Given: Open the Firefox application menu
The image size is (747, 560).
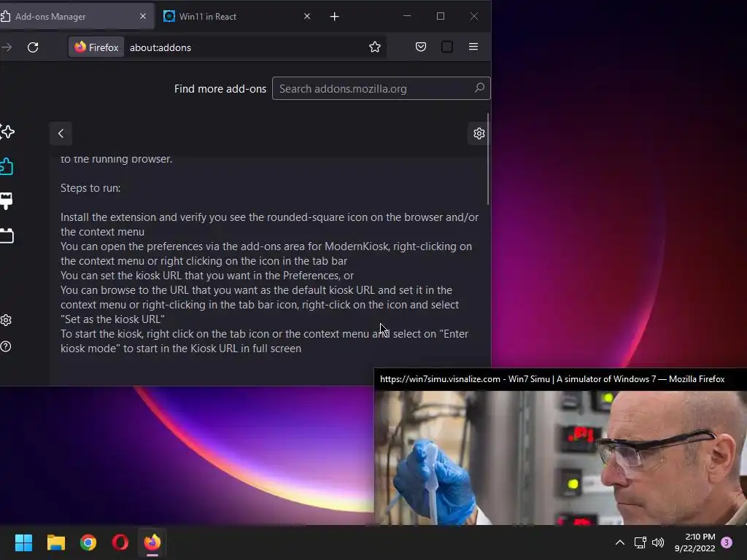Looking at the screenshot, I should 473,47.
